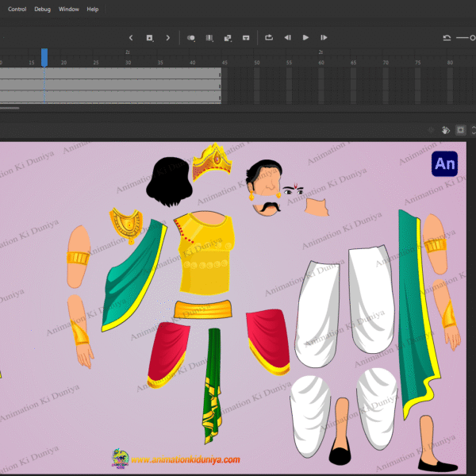Toggle Onion Skin in the timeline
Viewport: 476px width, 476px height.
click(x=191, y=37)
